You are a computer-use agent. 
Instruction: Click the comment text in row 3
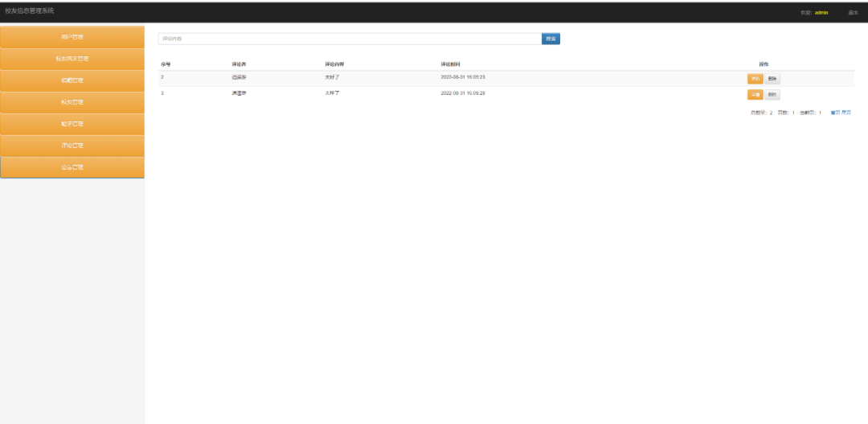coord(332,93)
